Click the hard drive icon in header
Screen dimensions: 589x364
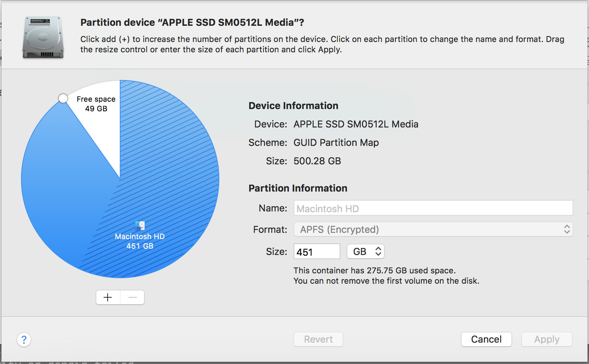point(43,38)
